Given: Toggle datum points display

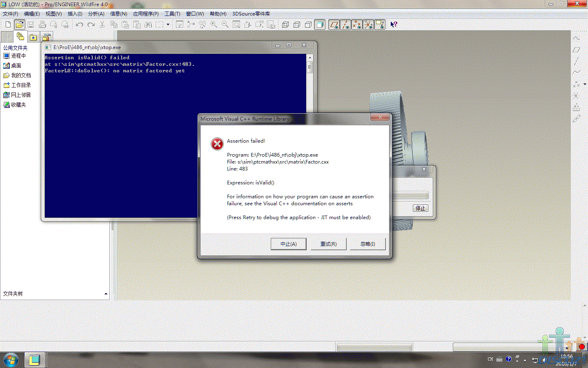Looking at the screenshot, I should point(357,25).
